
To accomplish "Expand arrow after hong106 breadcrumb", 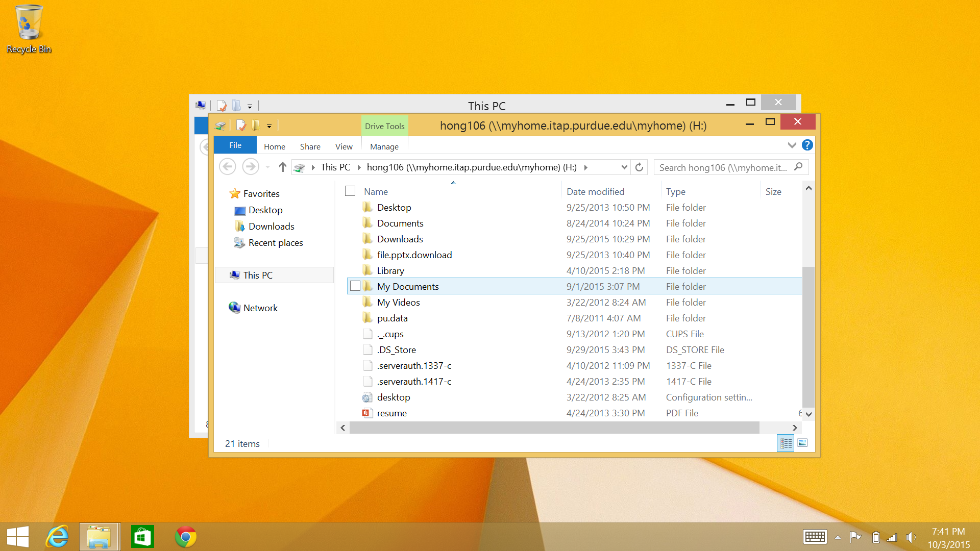I will click(x=585, y=167).
